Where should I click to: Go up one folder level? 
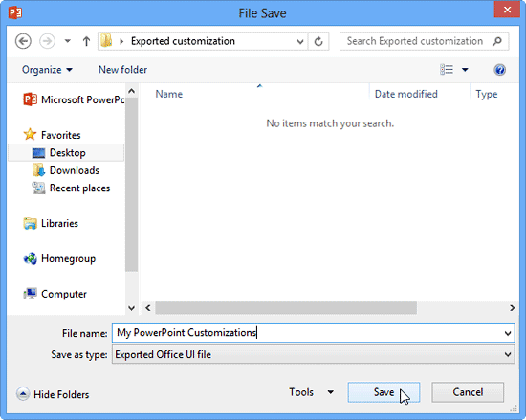coord(86,41)
